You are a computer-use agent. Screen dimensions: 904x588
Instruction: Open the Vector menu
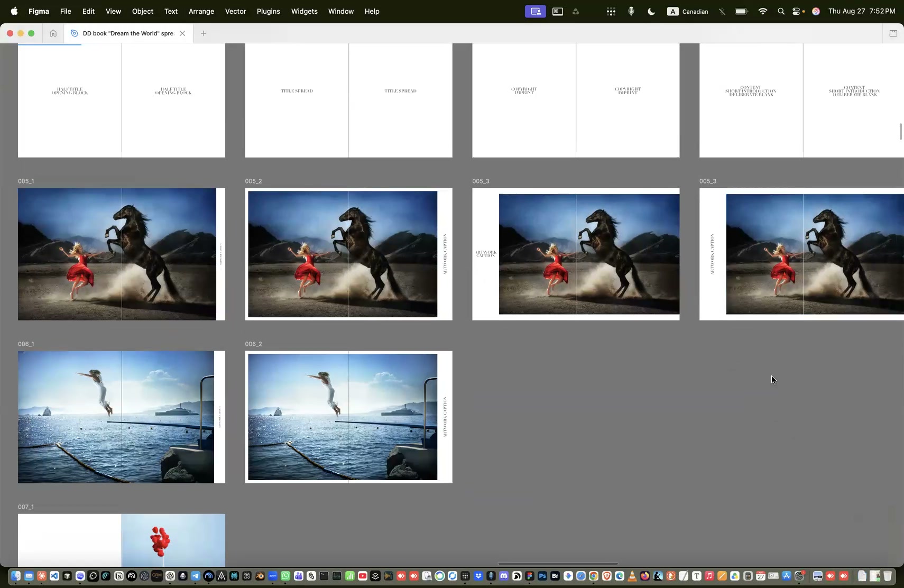236,11
